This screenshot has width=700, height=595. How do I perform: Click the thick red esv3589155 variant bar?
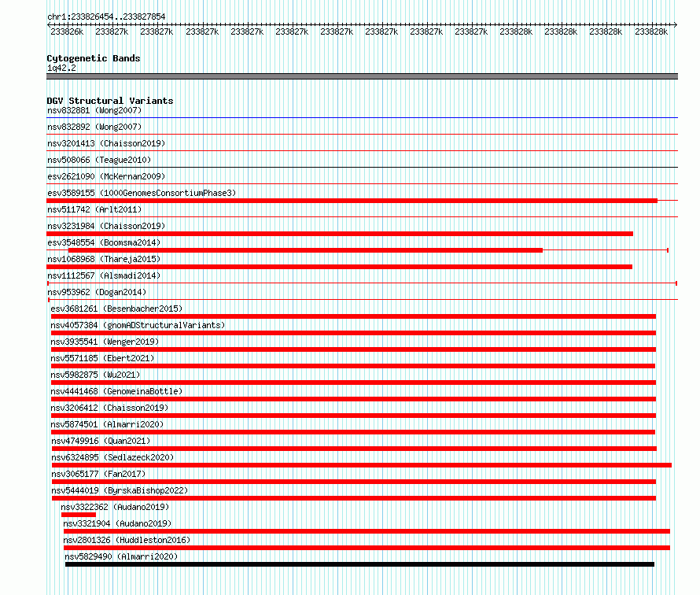click(352, 201)
